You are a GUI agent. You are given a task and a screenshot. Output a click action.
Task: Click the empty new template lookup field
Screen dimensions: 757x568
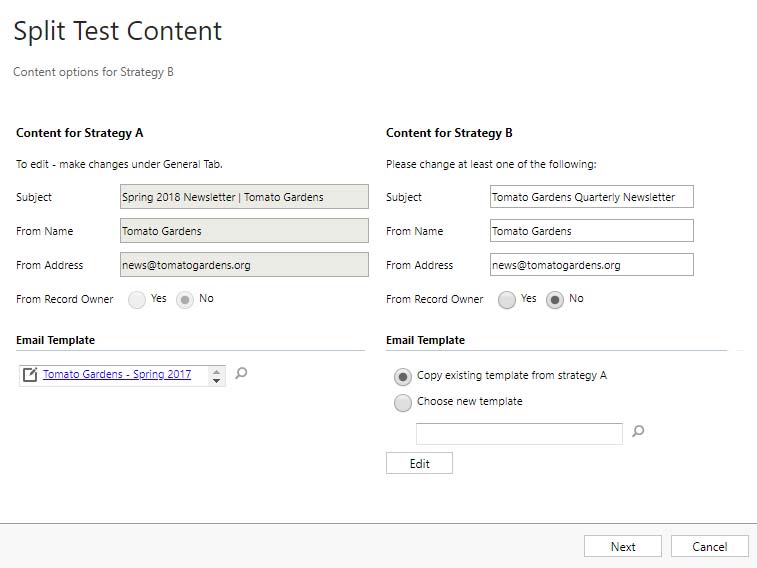pyautogui.click(x=519, y=433)
